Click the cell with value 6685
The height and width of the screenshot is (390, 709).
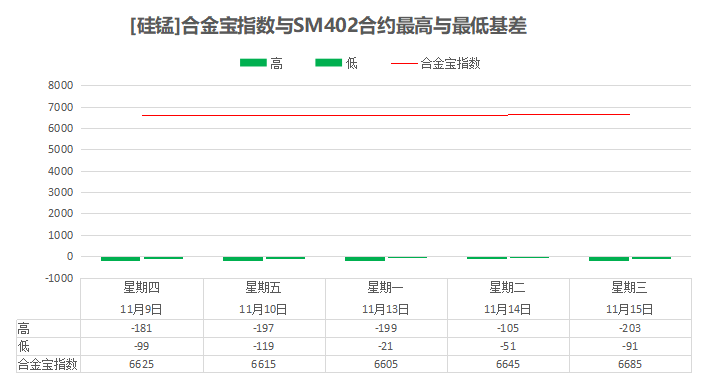(630, 364)
